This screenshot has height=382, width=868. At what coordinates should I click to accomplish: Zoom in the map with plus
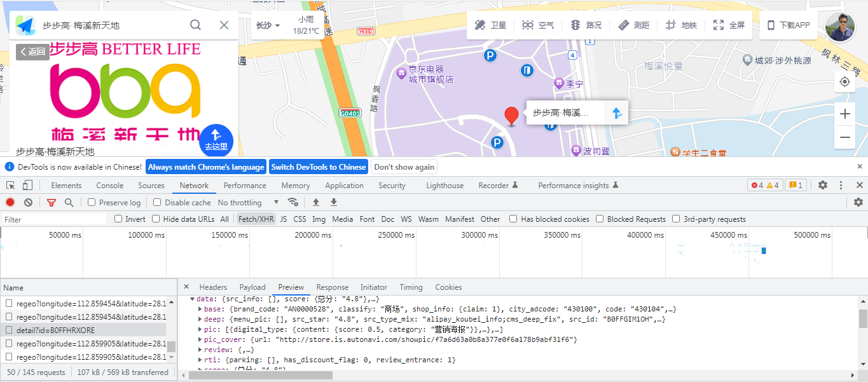pyautogui.click(x=844, y=114)
